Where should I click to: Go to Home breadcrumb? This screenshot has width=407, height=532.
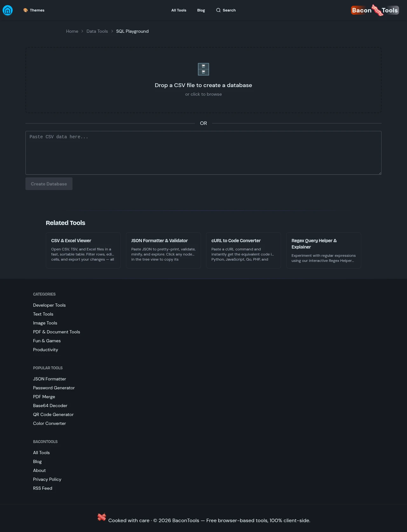(x=72, y=31)
